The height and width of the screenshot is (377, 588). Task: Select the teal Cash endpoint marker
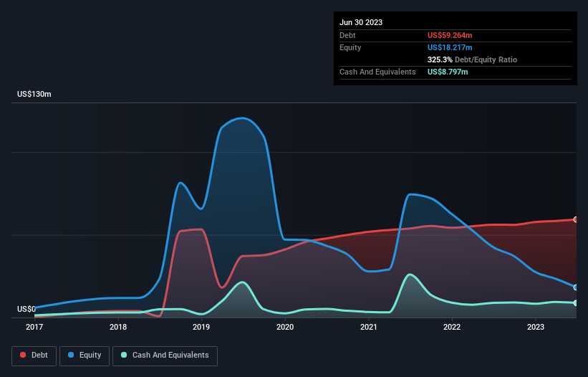[576, 302]
